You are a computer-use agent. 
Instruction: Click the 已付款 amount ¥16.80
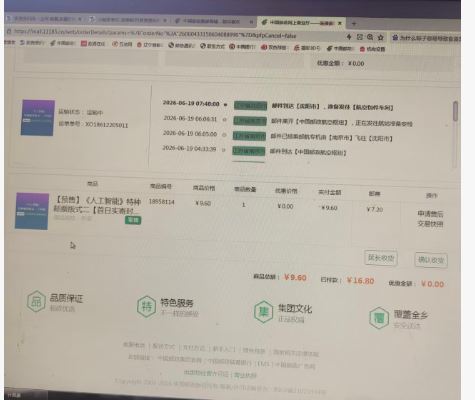[x=360, y=281]
